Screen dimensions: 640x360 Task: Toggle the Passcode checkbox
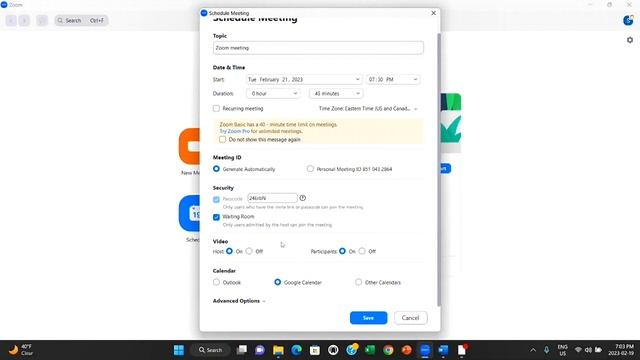[216, 199]
